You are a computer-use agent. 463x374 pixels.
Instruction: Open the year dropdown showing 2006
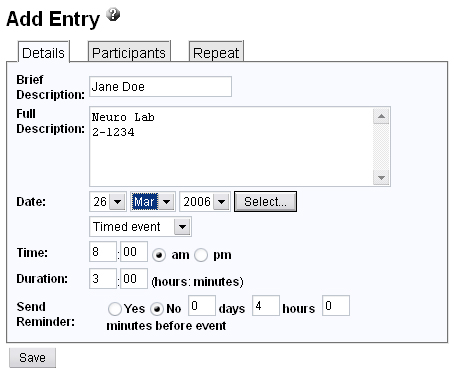click(x=205, y=202)
